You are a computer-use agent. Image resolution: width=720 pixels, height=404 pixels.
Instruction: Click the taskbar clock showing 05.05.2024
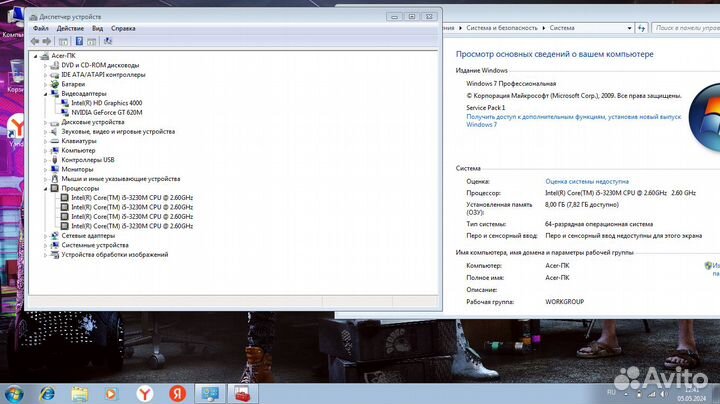pos(691,394)
